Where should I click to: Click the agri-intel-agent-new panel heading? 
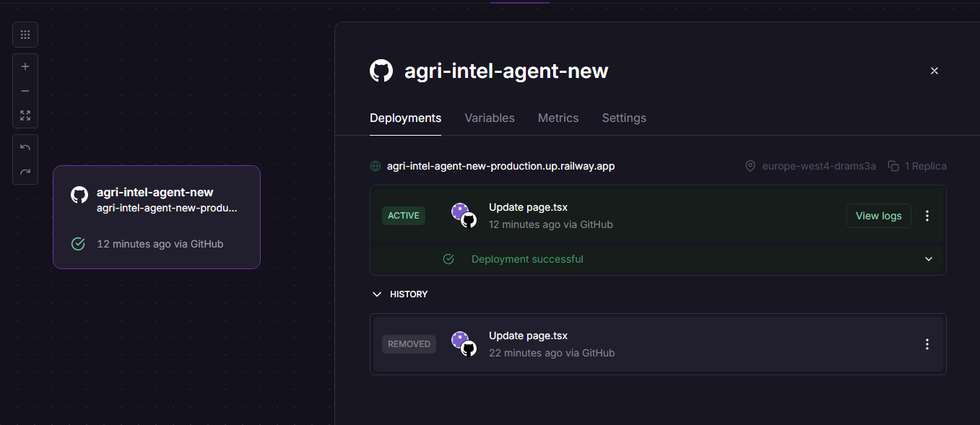click(x=506, y=71)
